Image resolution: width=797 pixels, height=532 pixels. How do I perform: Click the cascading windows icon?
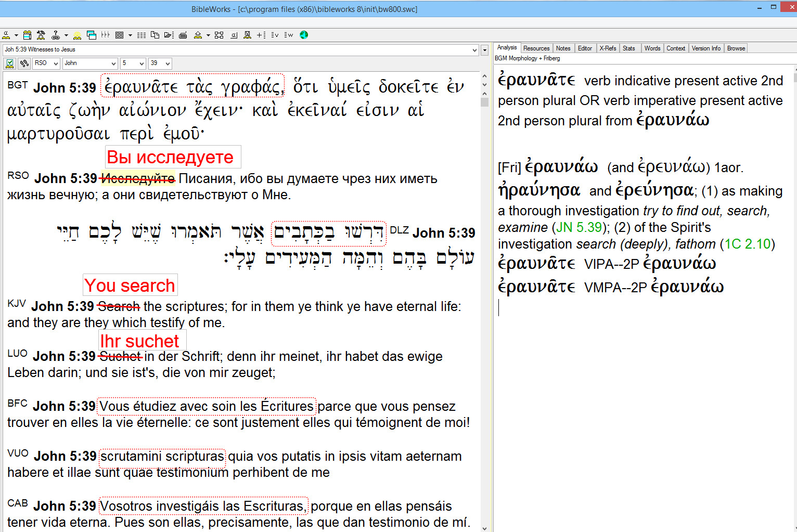92,35
